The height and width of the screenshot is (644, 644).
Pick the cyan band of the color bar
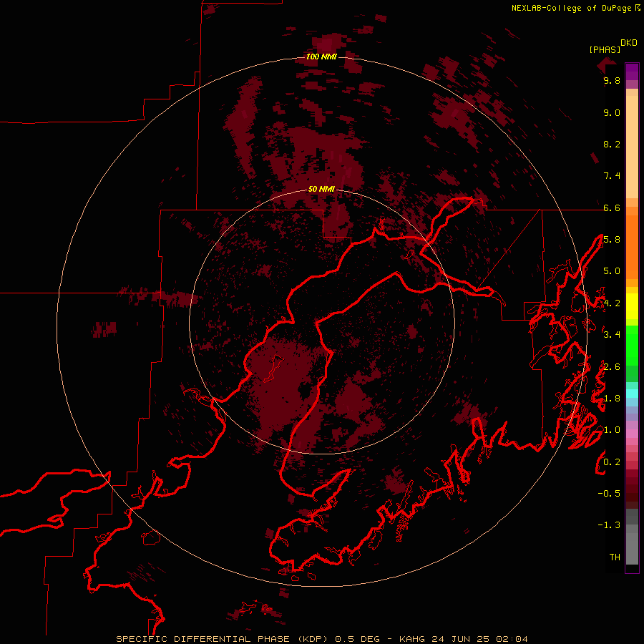click(x=632, y=394)
